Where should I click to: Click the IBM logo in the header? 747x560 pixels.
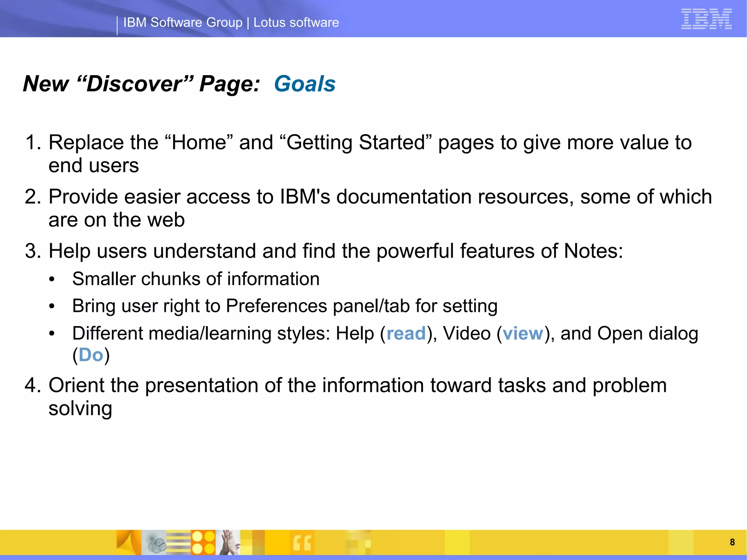click(x=707, y=19)
